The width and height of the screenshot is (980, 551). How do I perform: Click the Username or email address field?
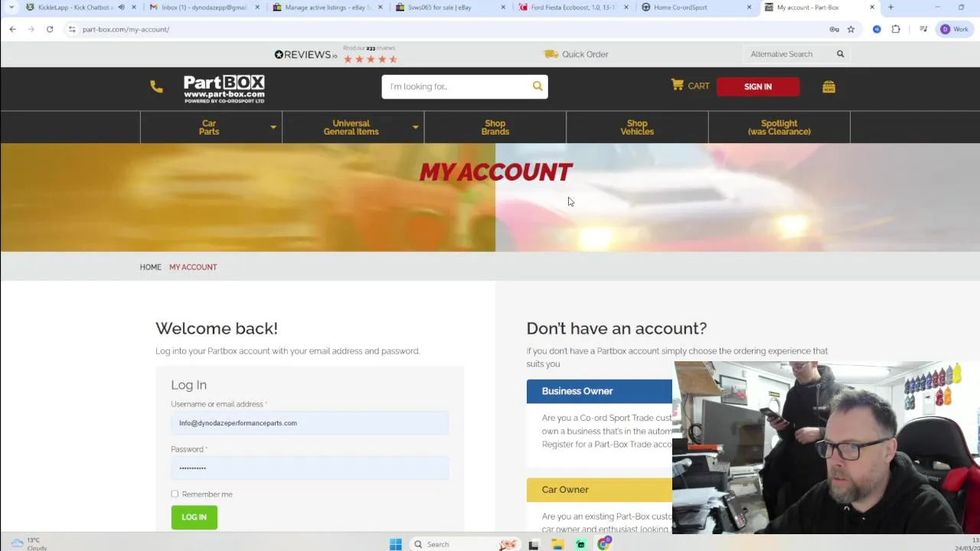[309, 423]
